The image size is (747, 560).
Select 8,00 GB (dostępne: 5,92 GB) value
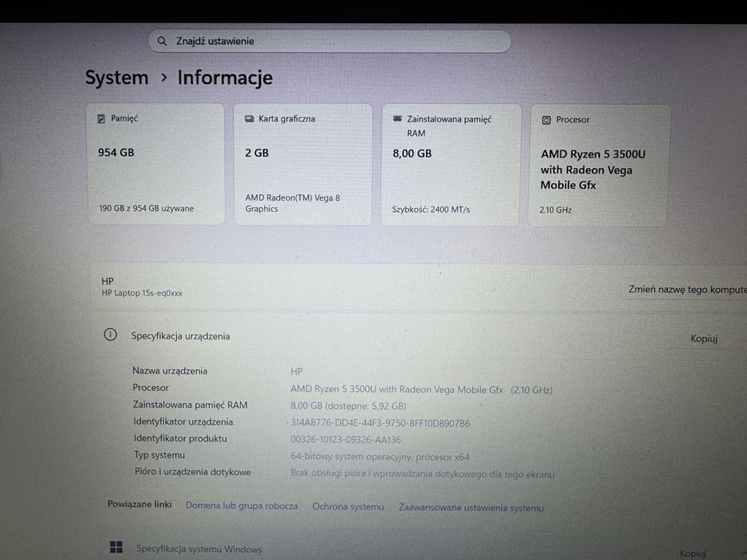348,406
